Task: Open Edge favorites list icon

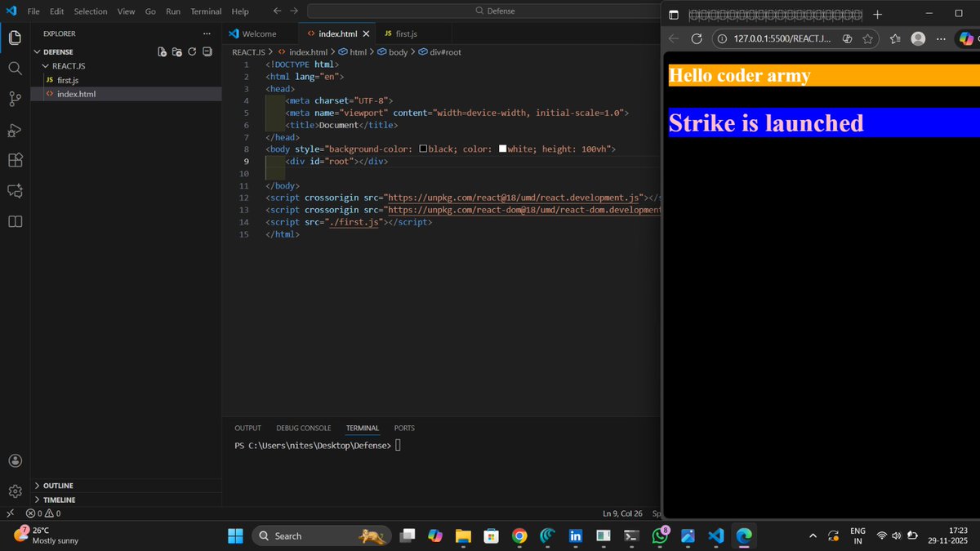Action: 894,38
